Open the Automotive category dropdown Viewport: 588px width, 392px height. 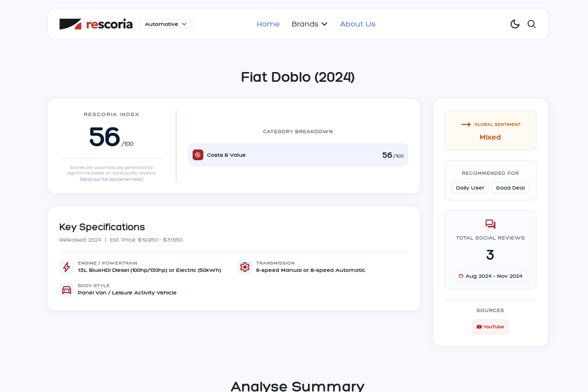click(x=166, y=24)
